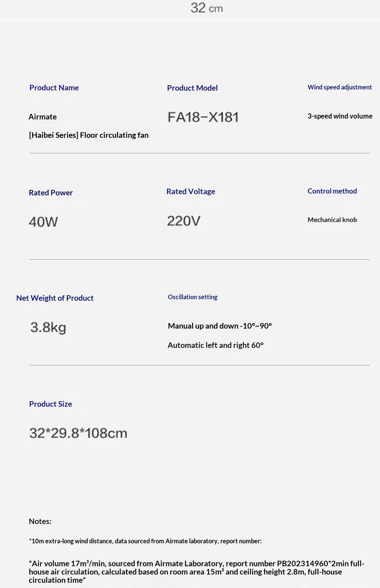The height and width of the screenshot is (588, 380).
Task: Select the 3.8kg weight value
Action: [48, 327]
